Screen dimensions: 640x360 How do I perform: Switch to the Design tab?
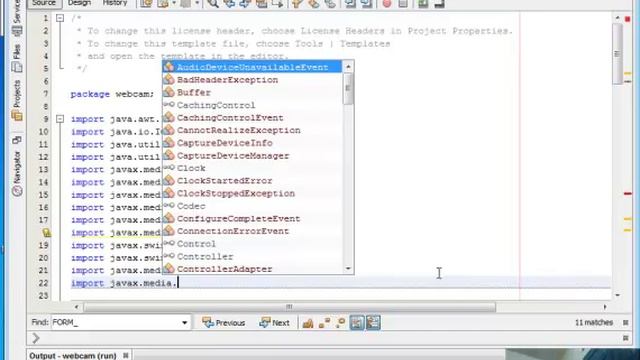[x=79, y=3]
